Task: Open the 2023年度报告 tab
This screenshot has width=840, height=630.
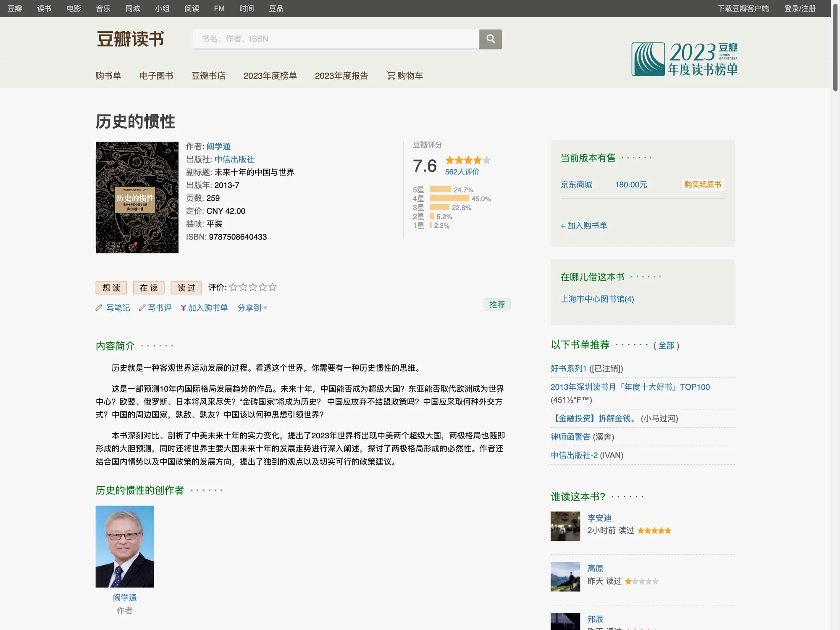Action: (341, 76)
